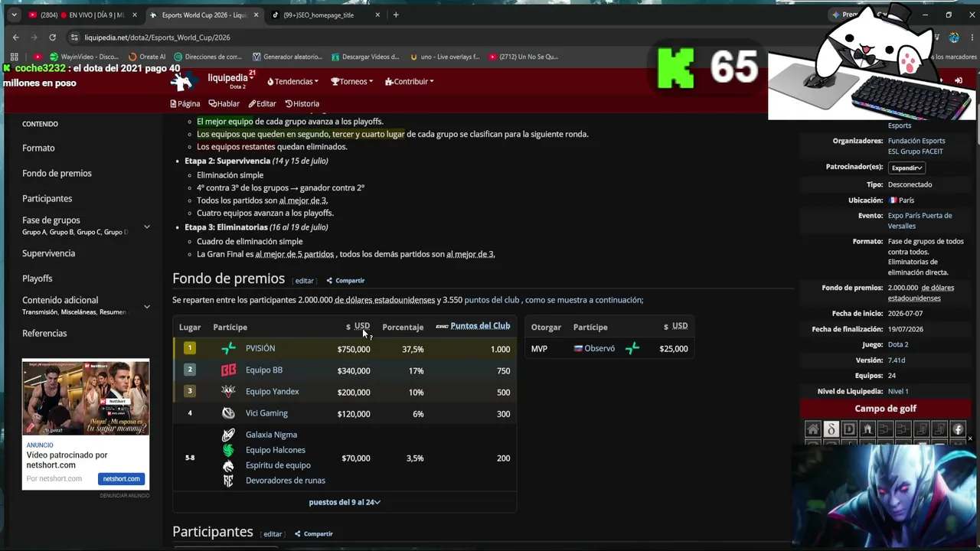Go to Playoffs in contents sidebar
The width and height of the screenshot is (980, 551).
click(38, 279)
